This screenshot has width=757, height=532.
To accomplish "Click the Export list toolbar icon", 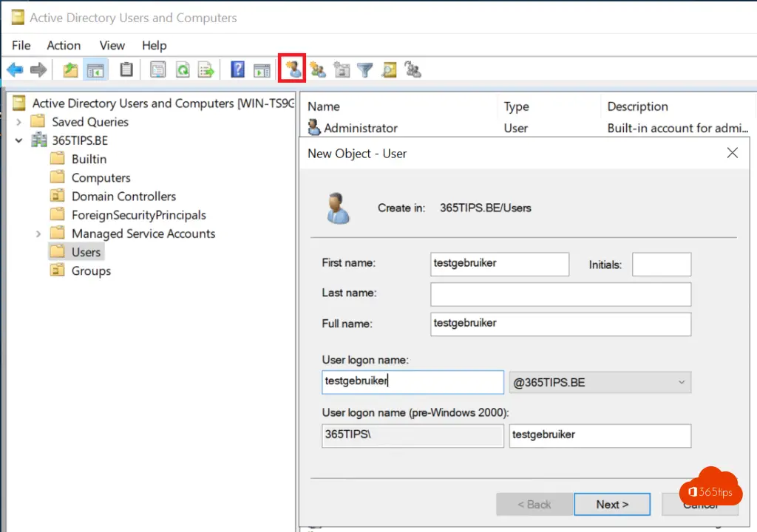I will point(206,70).
